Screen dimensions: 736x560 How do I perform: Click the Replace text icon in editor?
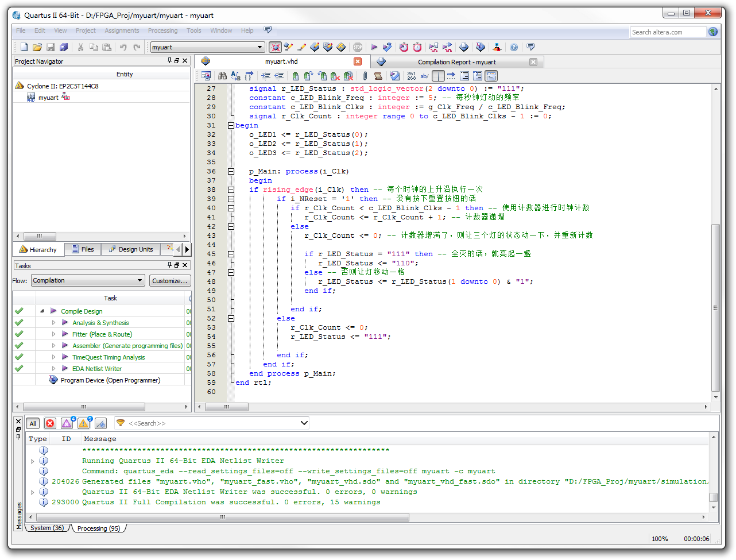[235, 76]
